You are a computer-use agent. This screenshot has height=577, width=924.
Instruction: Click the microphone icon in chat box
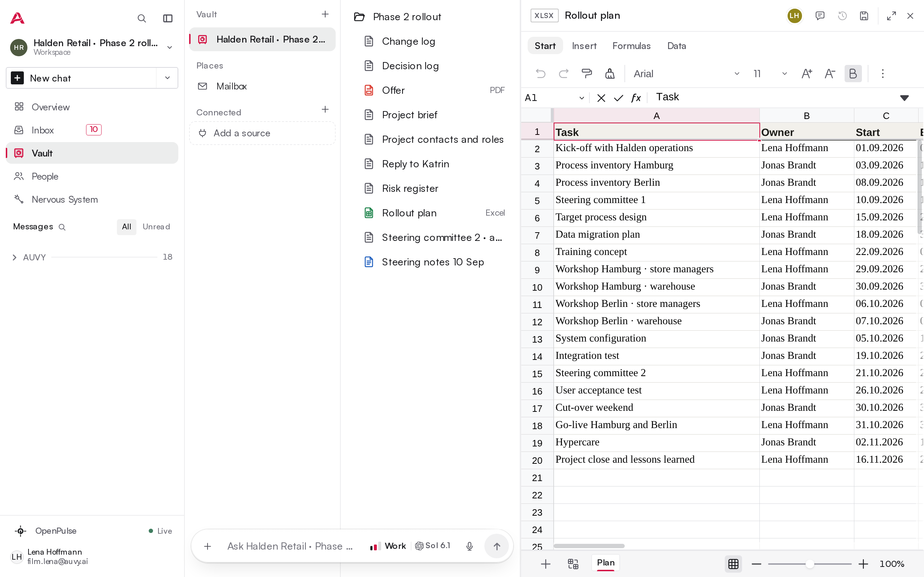470,546
